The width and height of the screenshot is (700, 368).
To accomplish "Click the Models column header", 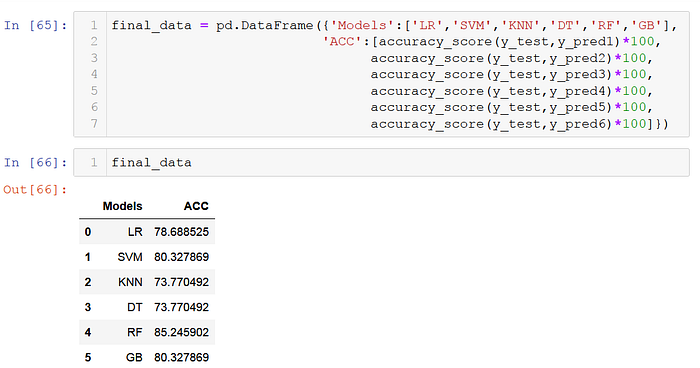I will coord(122,206).
